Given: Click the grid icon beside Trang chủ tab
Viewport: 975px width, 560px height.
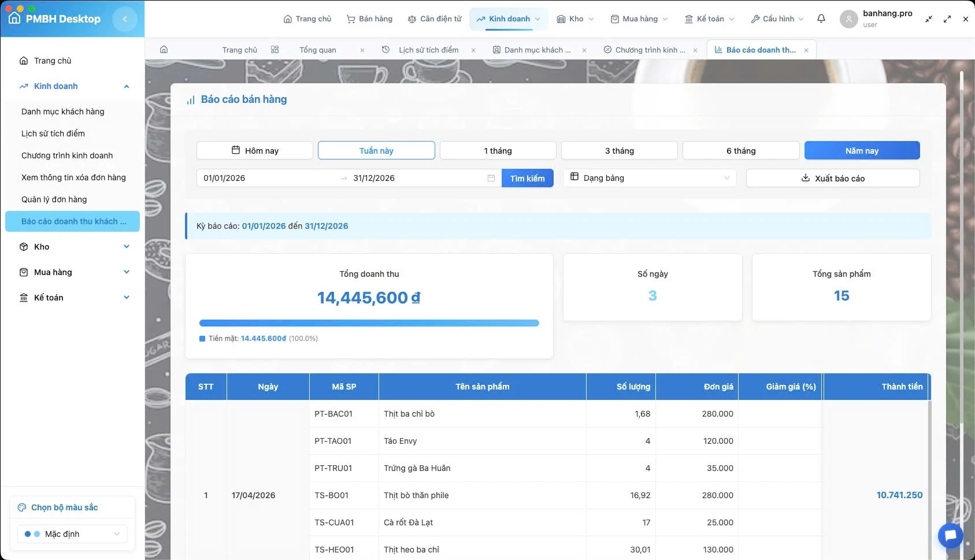Looking at the screenshot, I should [x=275, y=50].
